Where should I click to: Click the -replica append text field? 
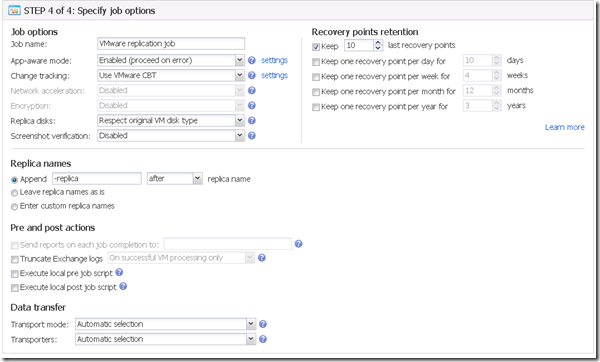pyautogui.click(x=97, y=178)
